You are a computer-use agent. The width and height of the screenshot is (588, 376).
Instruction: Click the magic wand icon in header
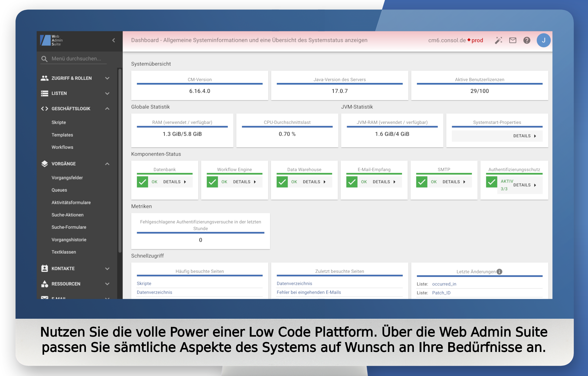(498, 40)
